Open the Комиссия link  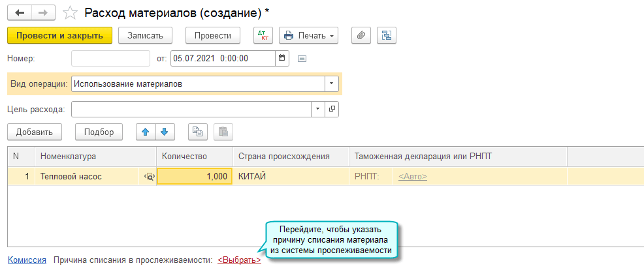[27, 260]
